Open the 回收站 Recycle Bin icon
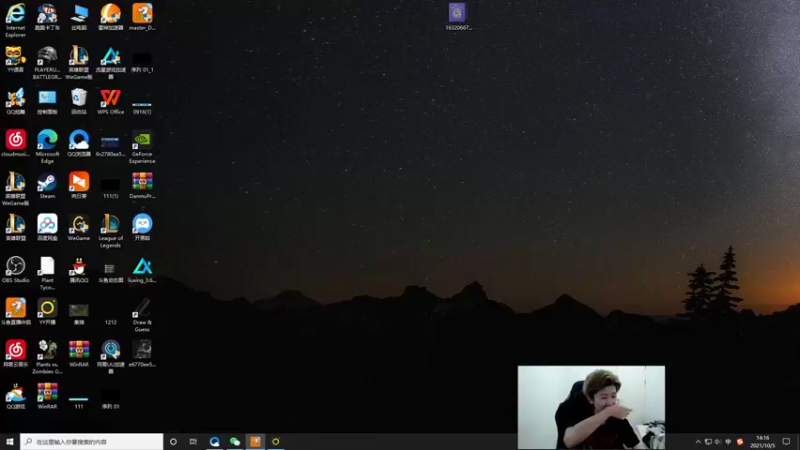The width and height of the screenshot is (800, 450). point(79,101)
